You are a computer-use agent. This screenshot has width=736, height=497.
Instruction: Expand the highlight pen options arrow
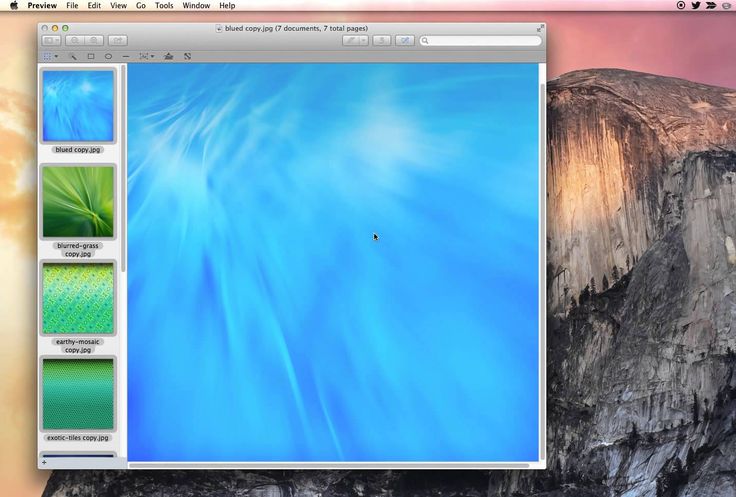pyautogui.click(x=364, y=41)
